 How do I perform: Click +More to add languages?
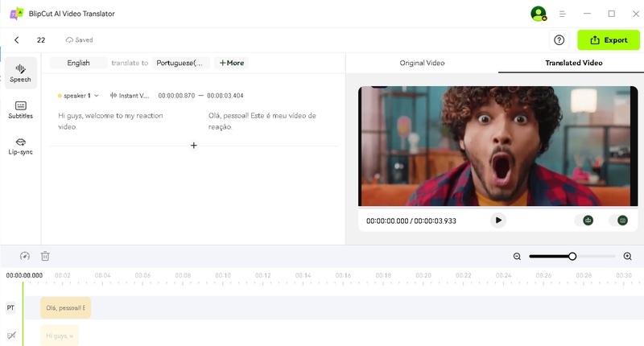[231, 63]
